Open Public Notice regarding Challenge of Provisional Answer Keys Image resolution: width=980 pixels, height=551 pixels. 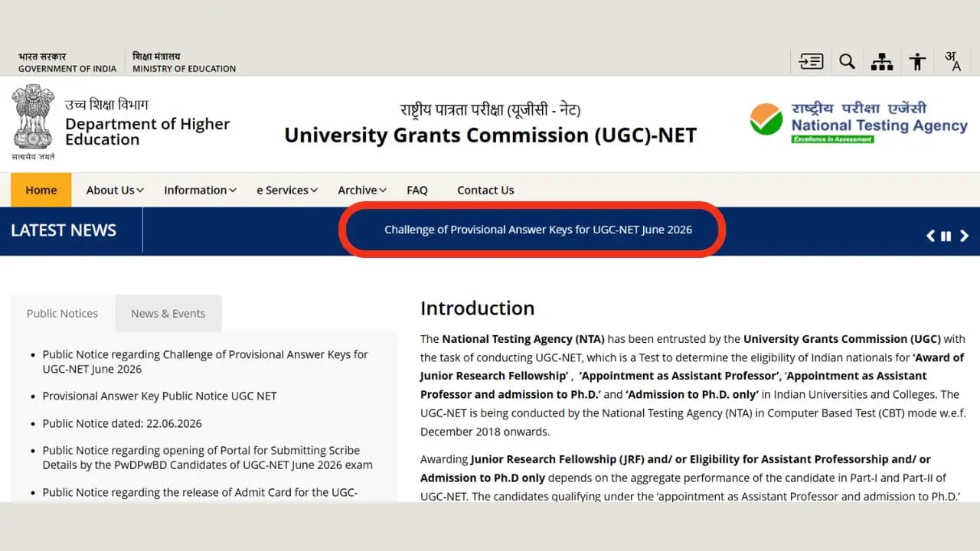pyautogui.click(x=205, y=362)
